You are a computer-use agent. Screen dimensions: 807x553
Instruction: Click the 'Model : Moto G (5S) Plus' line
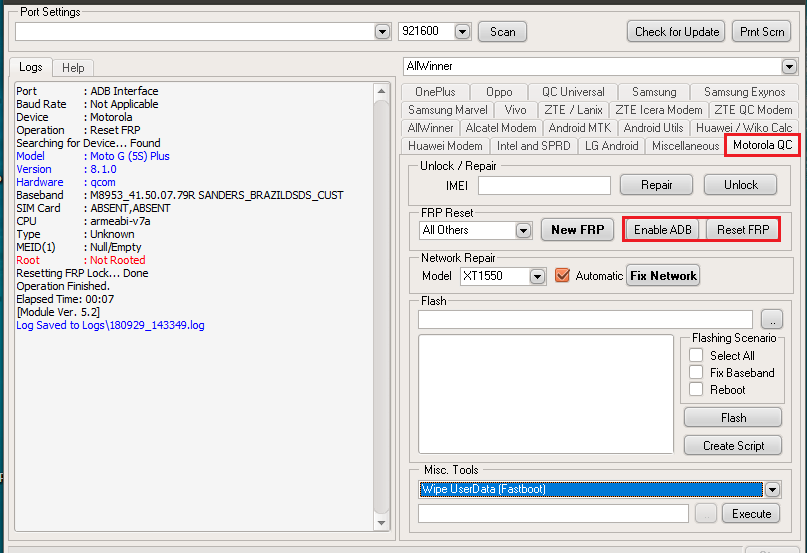pyautogui.click(x=93, y=157)
